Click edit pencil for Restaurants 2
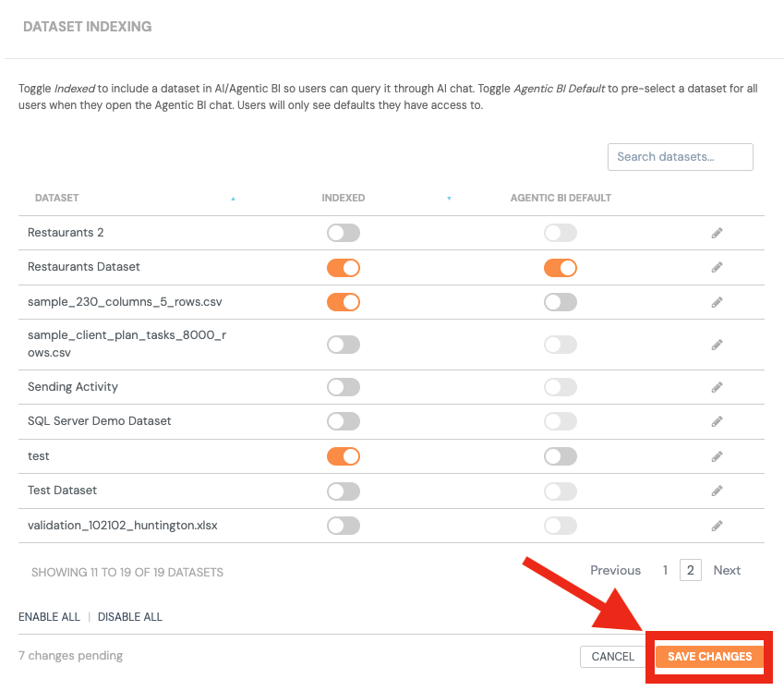 (717, 233)
